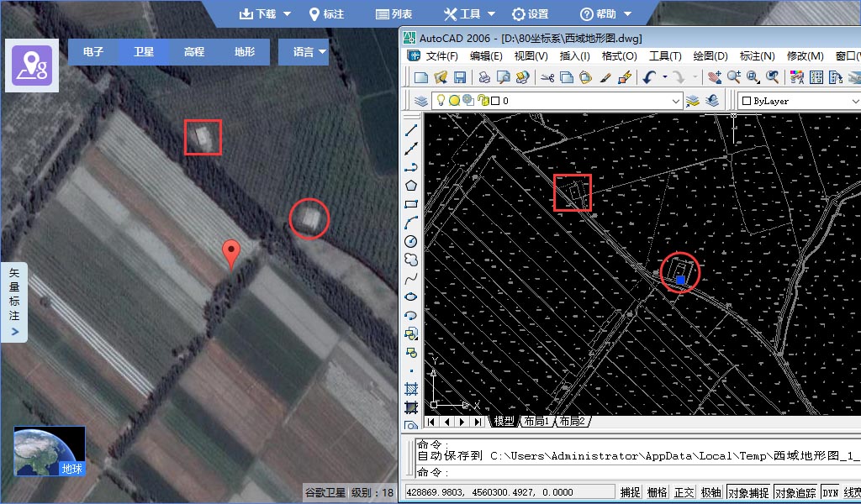
Task: Click the Match Properties brush icon
Action: click(605, 77)
